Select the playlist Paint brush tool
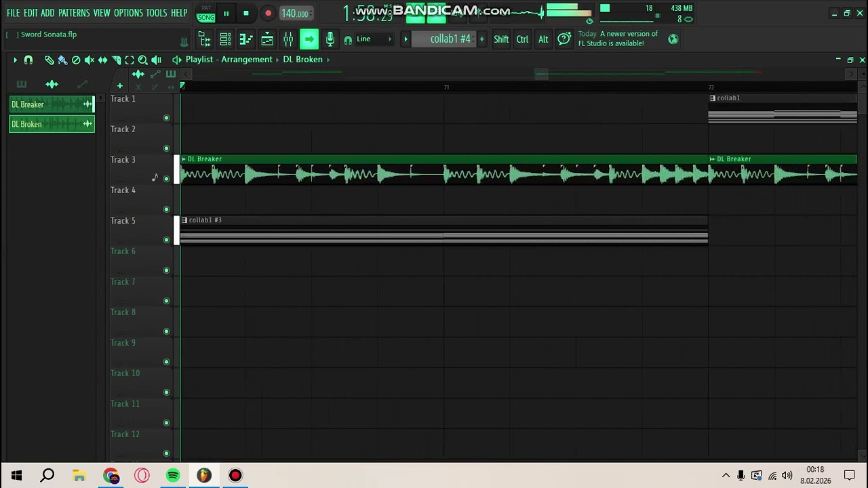 click(62, 60)
